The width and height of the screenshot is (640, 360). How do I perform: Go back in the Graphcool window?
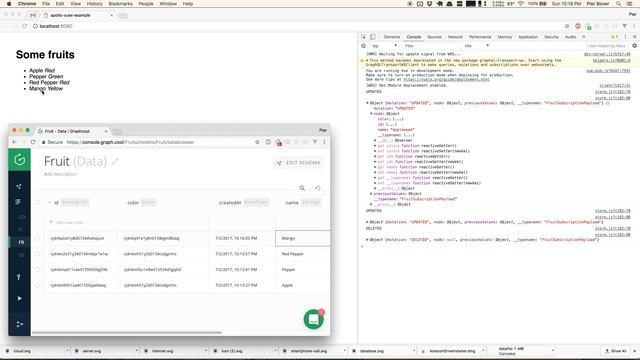point(14,142)
